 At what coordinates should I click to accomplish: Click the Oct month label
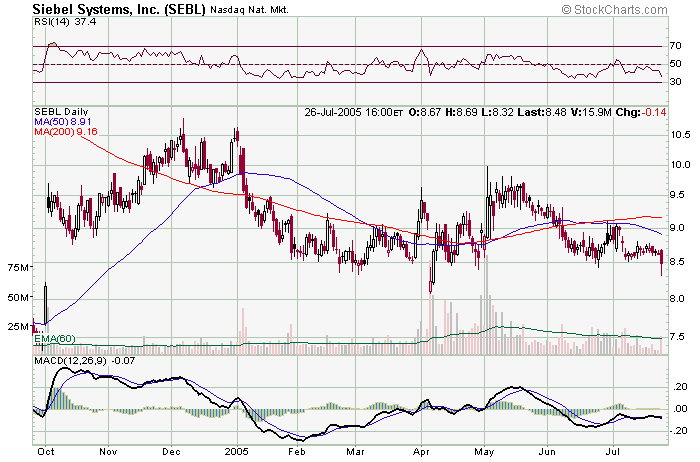pos(46,452)
